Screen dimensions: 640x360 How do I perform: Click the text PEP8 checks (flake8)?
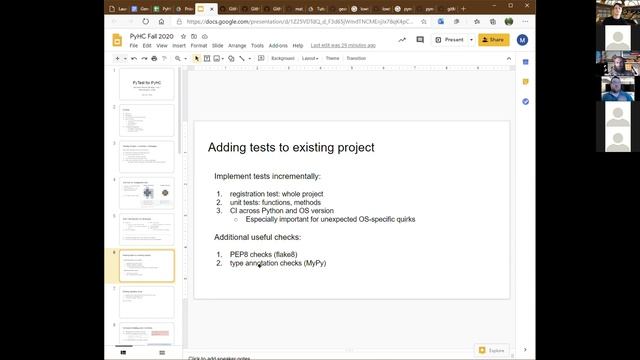pos(264,254)
